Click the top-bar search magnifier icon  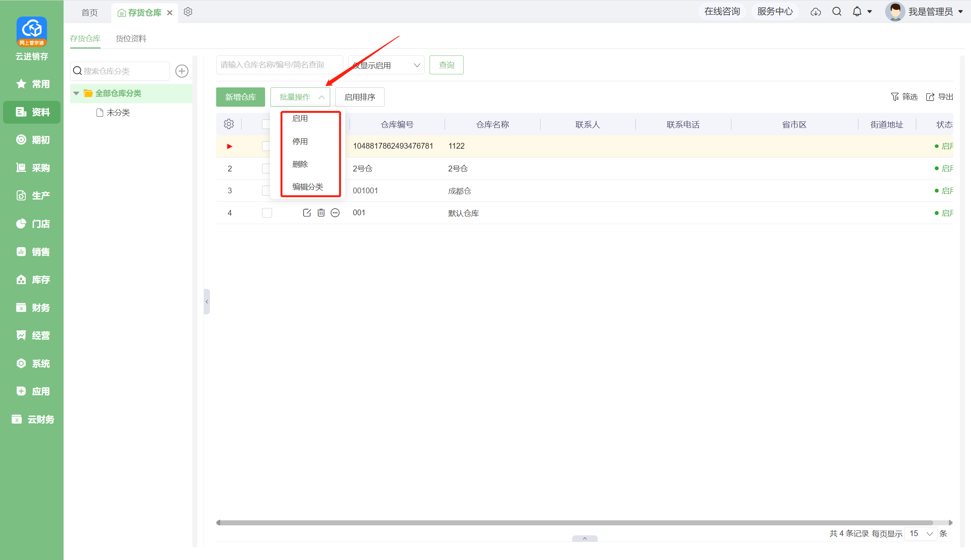click(837, 12)
